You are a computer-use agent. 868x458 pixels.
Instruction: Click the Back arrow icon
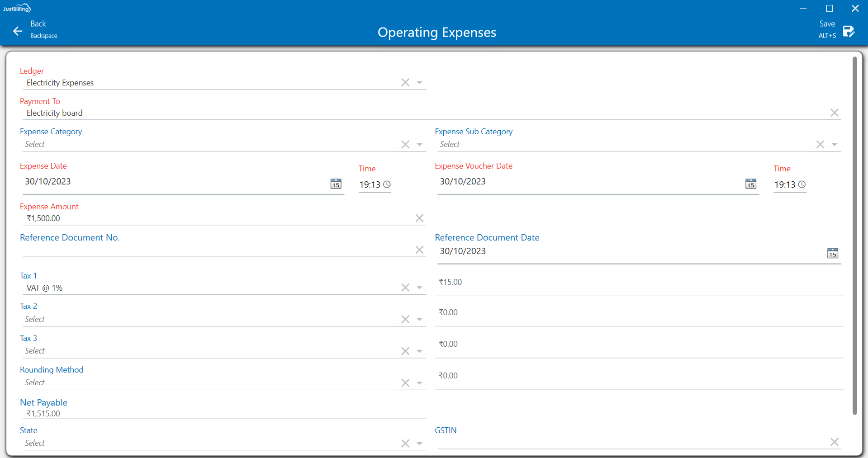click(x=18, y=31)
